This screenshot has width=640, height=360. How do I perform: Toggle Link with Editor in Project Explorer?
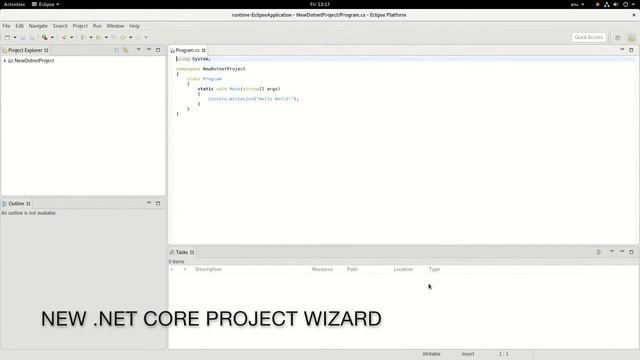[125, 50]
